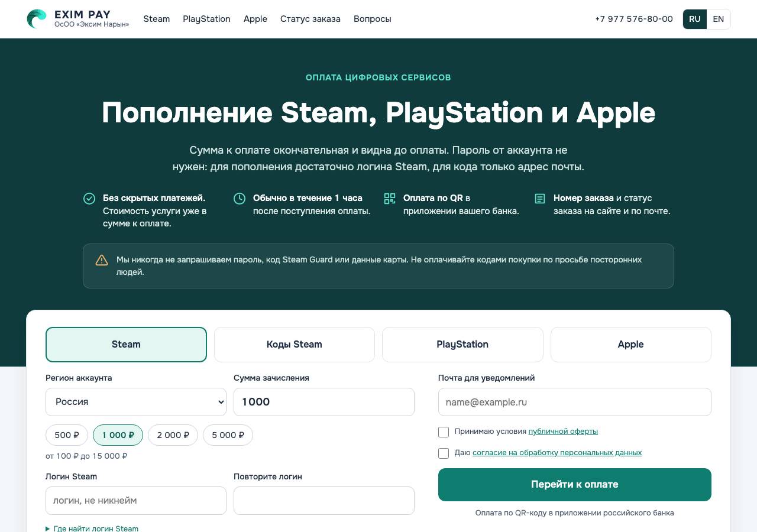Viewport: 757px width, 532px height.
Task: Click the warning triangle icon in the notice
Action: pyautogui.click(x=102, y=260)
